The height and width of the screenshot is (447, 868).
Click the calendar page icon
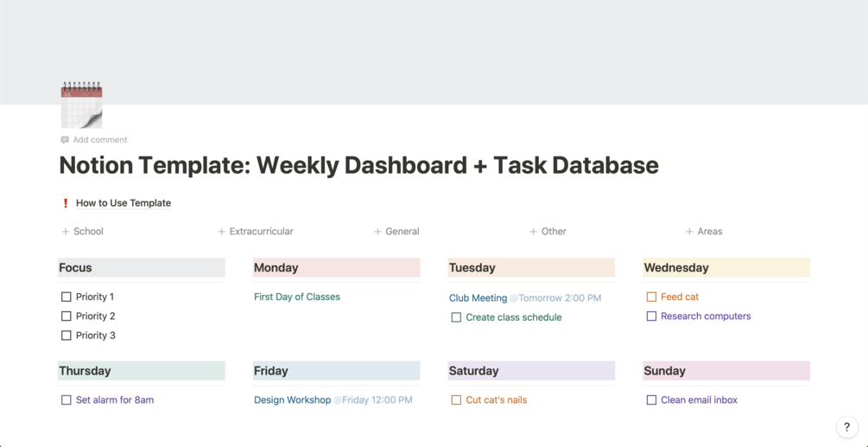click(x=82, y=105)
